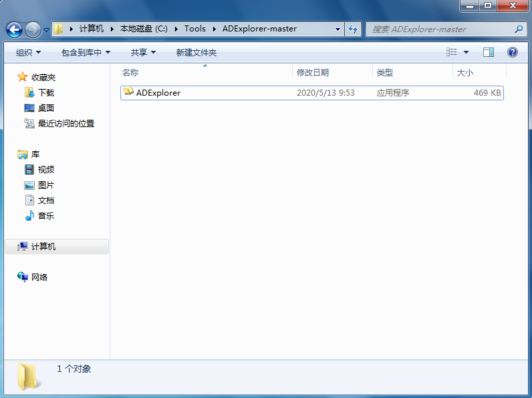Minimize the Explorer window
This screenshot has height=398, width=532.
coord(470,5)
